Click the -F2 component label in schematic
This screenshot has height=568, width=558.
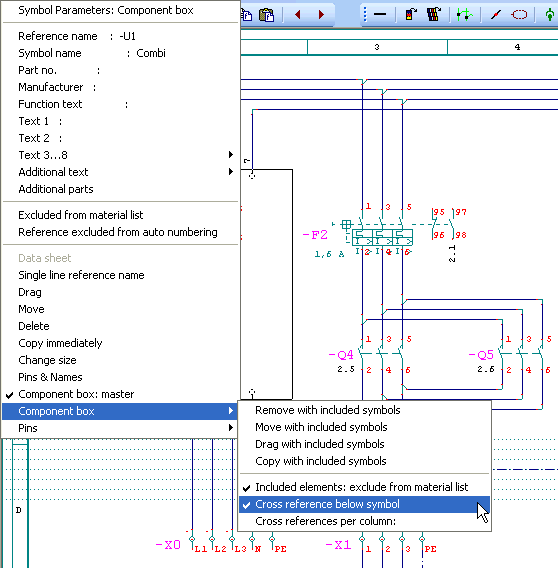tap(315, 235)
